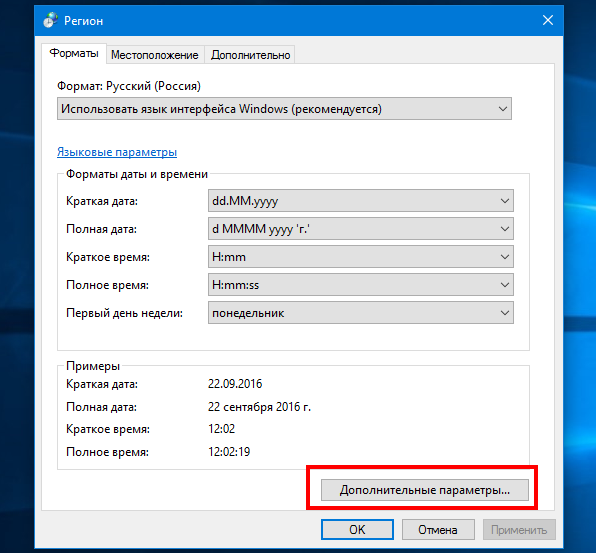Click the понедельник value field
This screenshot has height=553, width=596.
pos(361,313)
